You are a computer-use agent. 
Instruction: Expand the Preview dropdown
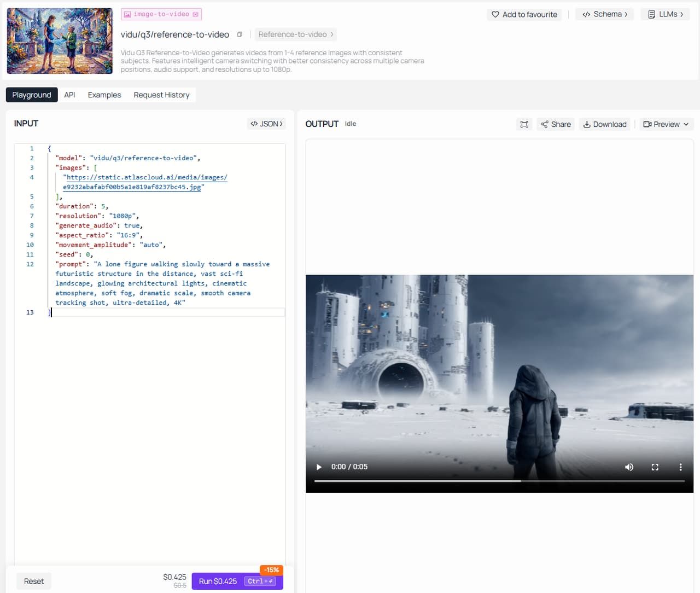(666, 124)
